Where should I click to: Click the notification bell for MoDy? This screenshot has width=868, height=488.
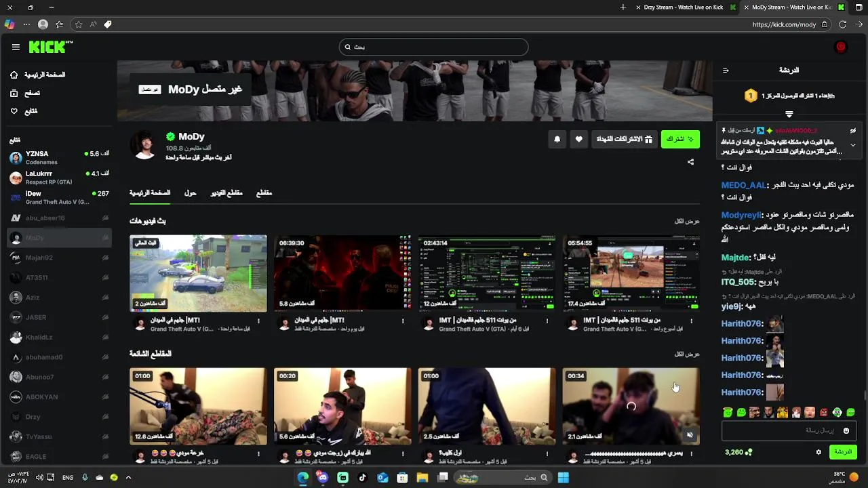click(x=557, y=139)
